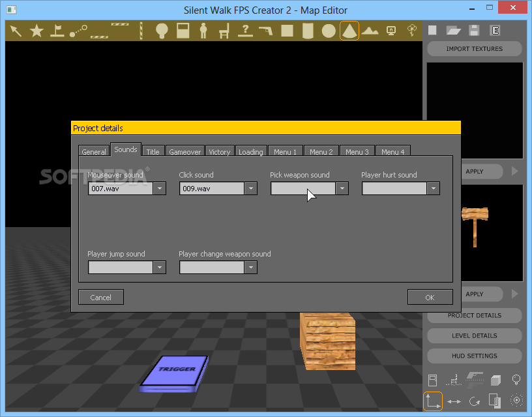
Task: Select the star tool in toolbar
Action: pos(37,31)
